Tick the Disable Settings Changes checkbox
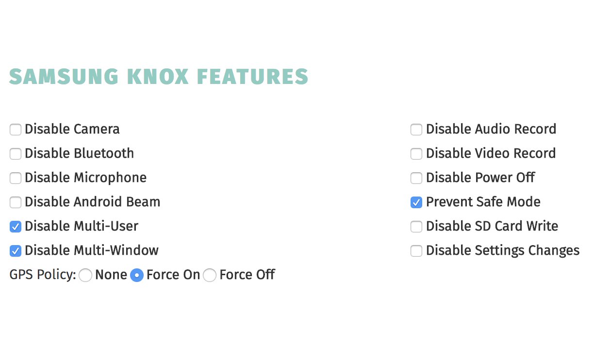Image resolution: width=594 pixels, height=364 pixels. [x=416, y=251]
